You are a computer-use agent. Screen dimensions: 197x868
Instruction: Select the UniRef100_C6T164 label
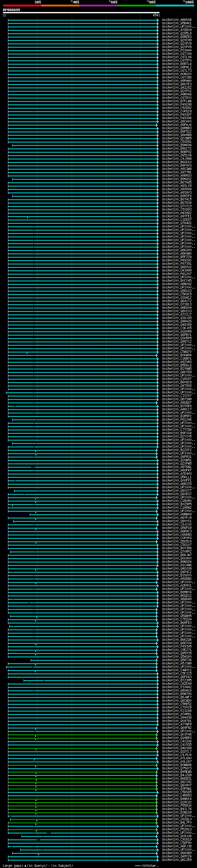tap(177, 54)
